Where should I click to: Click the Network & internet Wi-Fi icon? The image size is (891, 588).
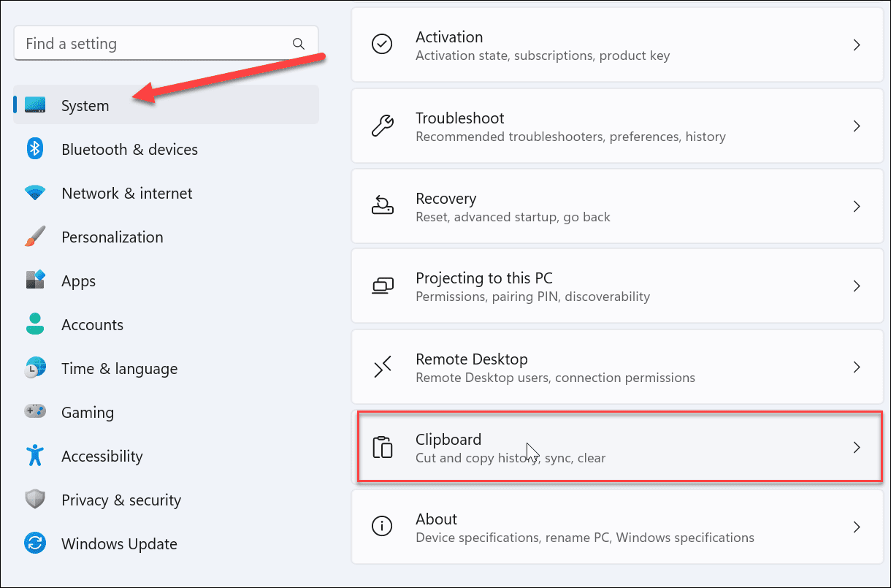pyautogui.click(x=35, y=194)
